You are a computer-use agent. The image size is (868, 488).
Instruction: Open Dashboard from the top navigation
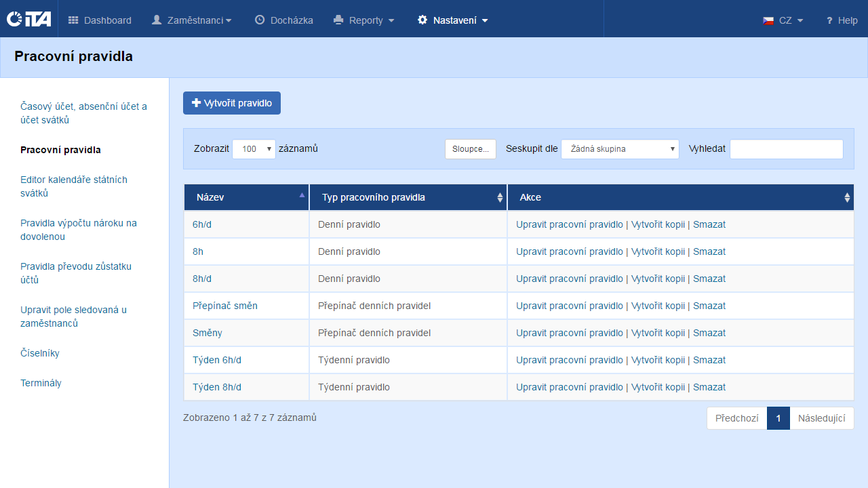pos(100,20)
